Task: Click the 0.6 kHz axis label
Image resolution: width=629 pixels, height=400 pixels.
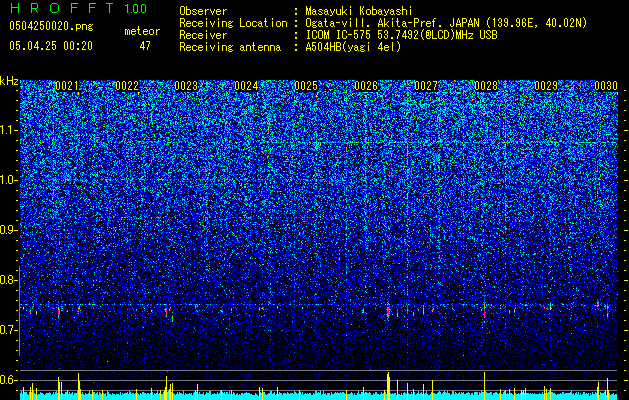Action: click(x=9, y=380)
